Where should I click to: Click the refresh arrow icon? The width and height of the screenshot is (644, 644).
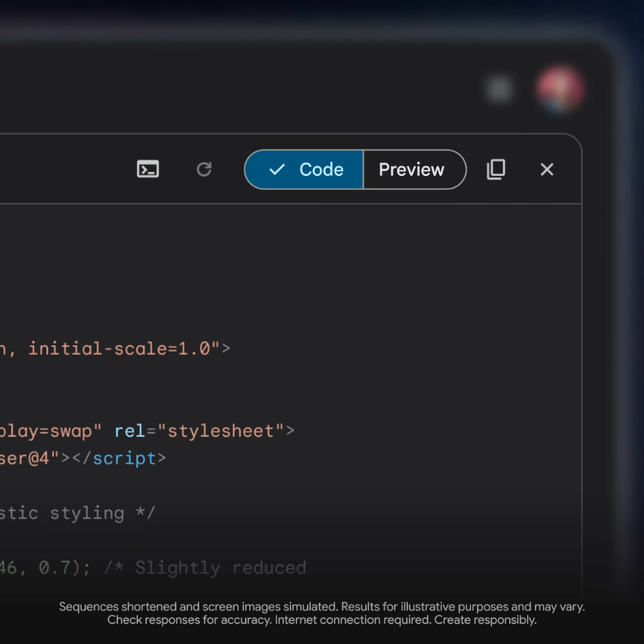(204, 169)
